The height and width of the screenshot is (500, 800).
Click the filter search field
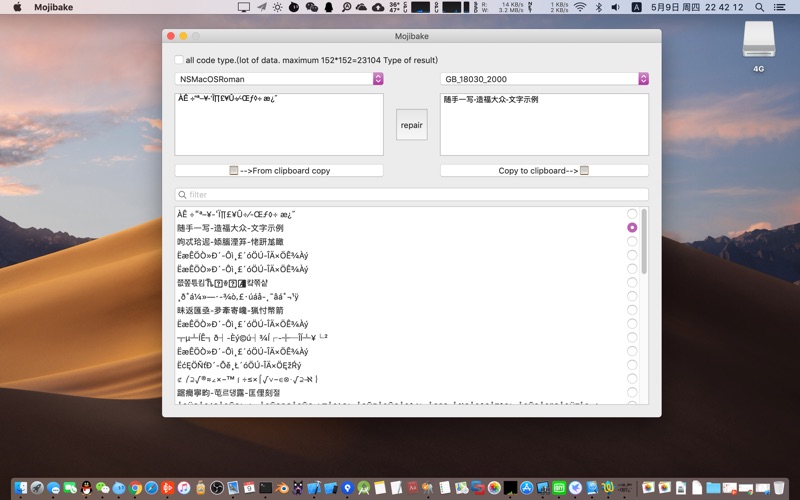[x=412, y=194]
